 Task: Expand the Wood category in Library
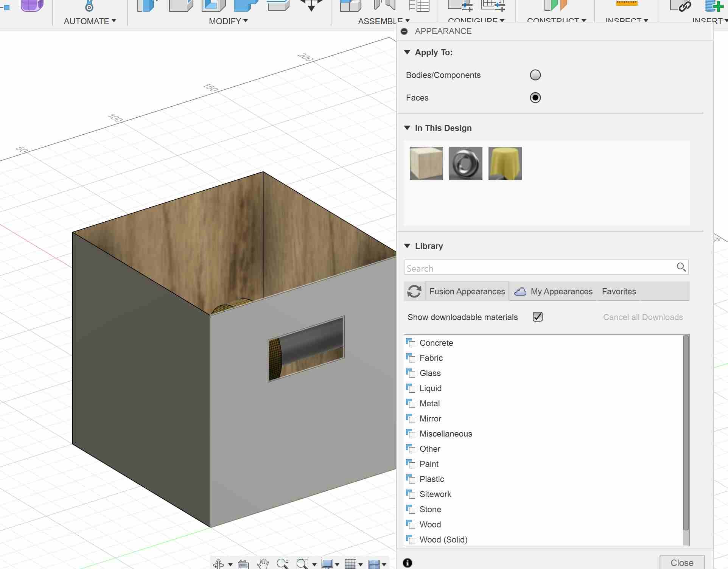pos(429,524)
